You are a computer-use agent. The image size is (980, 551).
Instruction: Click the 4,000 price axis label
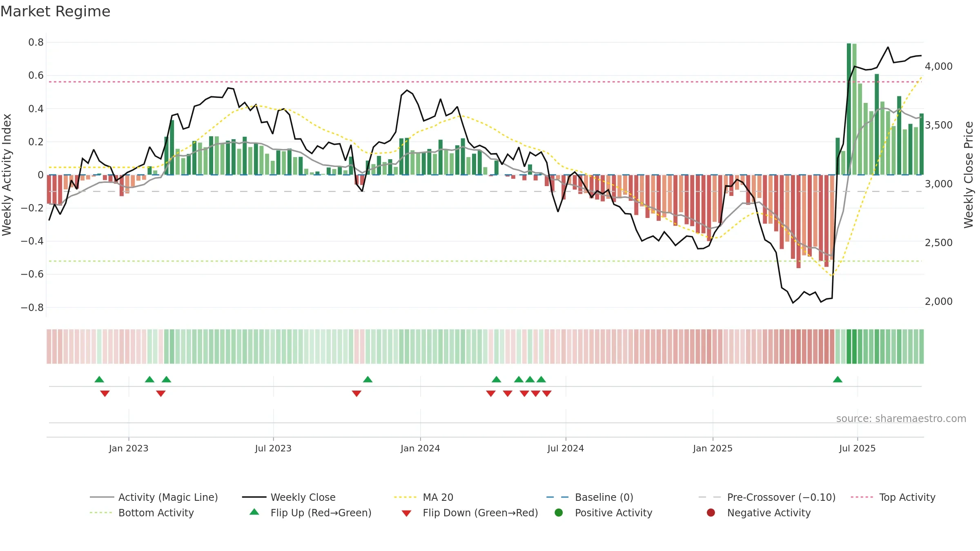tap(938, 66)
